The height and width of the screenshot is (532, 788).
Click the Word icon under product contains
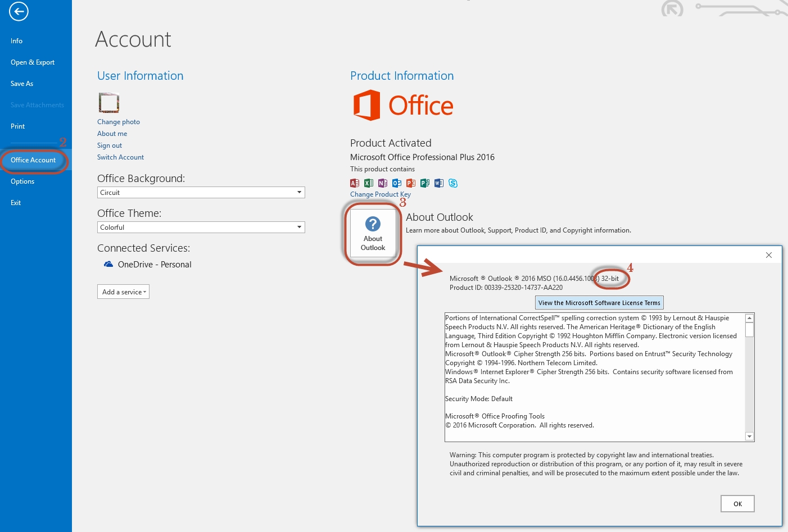click(x=439, y=183)
